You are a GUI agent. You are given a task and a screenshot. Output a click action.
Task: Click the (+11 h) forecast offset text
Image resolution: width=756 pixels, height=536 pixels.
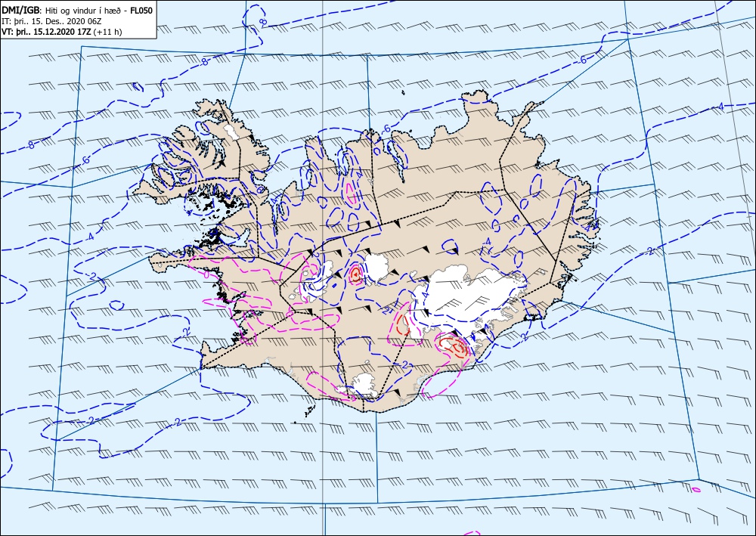pos(108,33)
